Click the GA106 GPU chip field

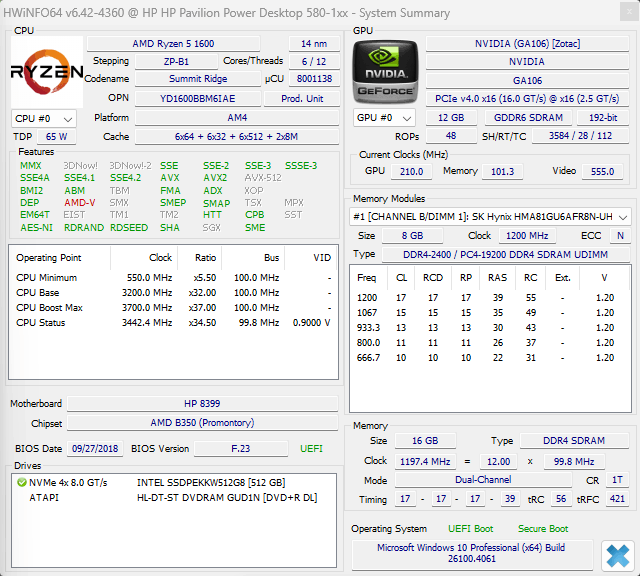coord(527,81)
